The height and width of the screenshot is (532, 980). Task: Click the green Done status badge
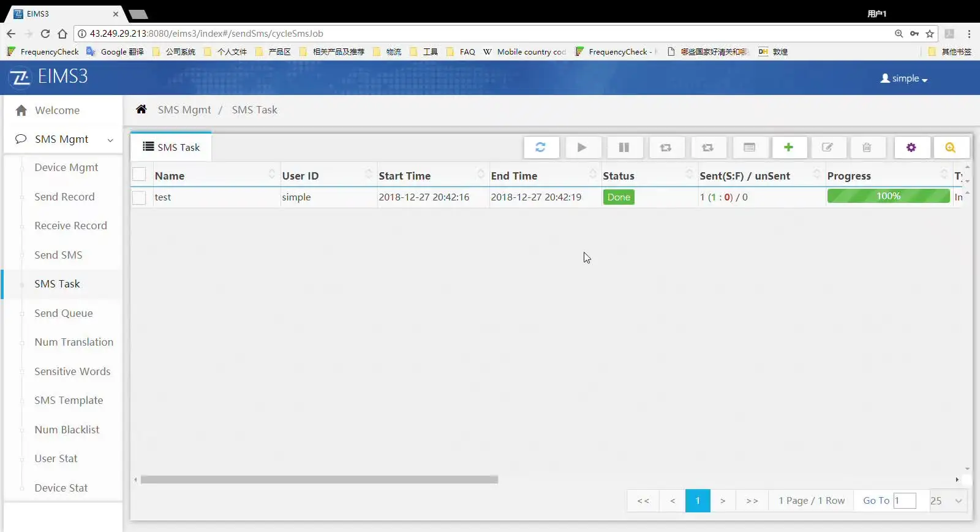point(619,197)
